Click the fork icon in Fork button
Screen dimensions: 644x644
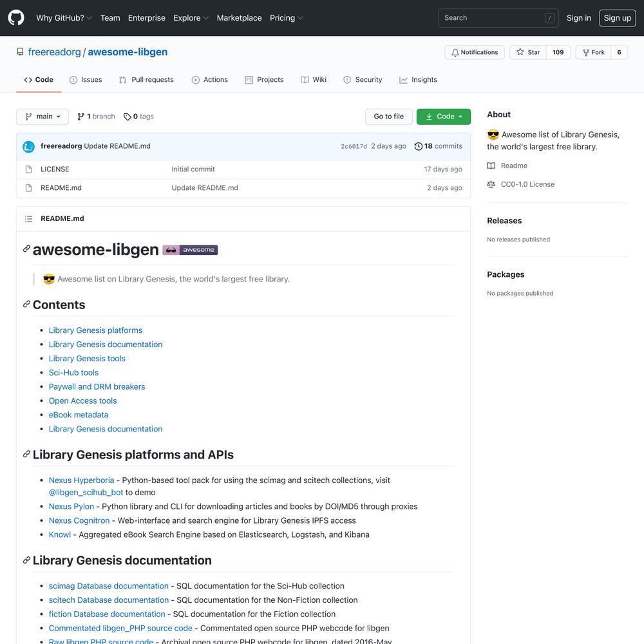point(586,52)
